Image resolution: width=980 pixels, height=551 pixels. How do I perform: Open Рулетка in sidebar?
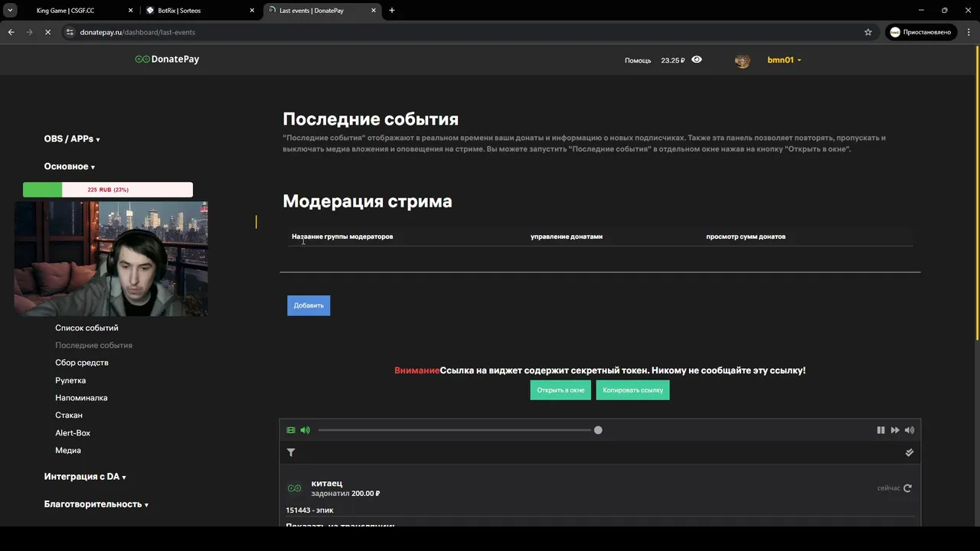coord(70,380)
